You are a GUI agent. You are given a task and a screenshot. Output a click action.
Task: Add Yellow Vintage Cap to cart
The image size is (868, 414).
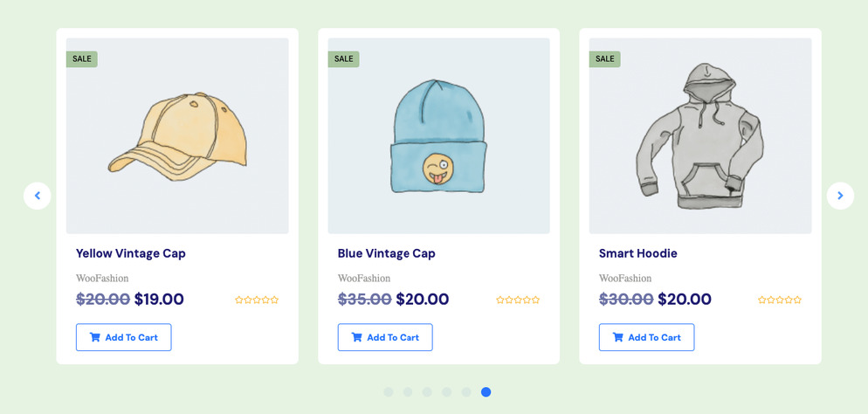[x=124, y=337]
